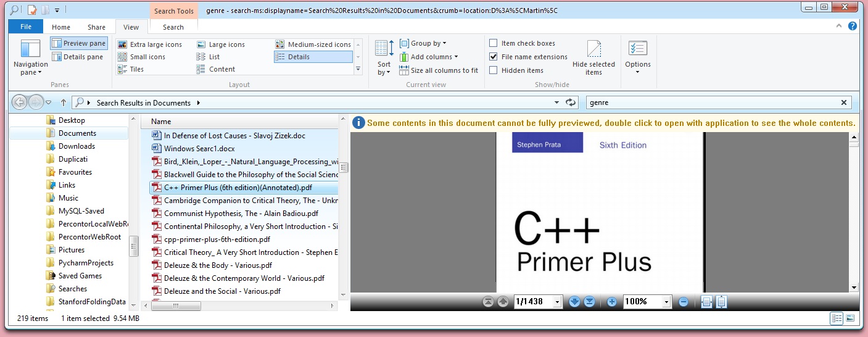The height and width of the screenshot is (337, 868).
Task: Choose Medium-sized icons layout
Action: 313,44
